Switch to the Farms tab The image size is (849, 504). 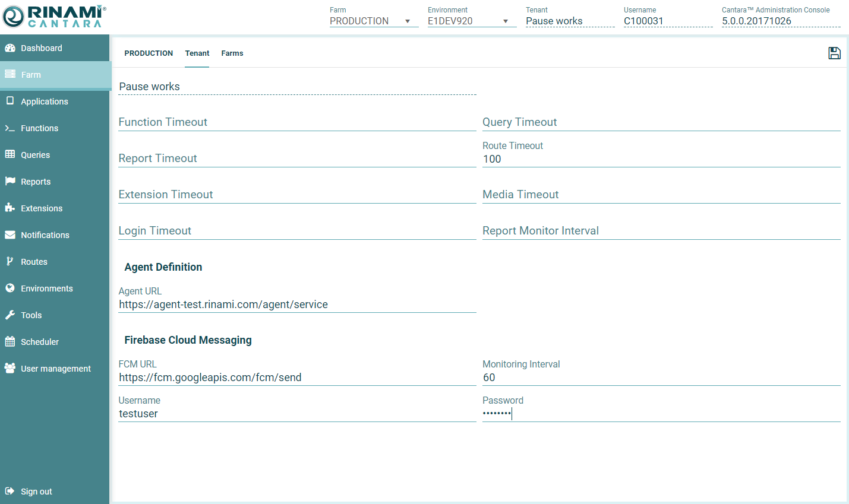pyautogui.click(x=232, y=53)
